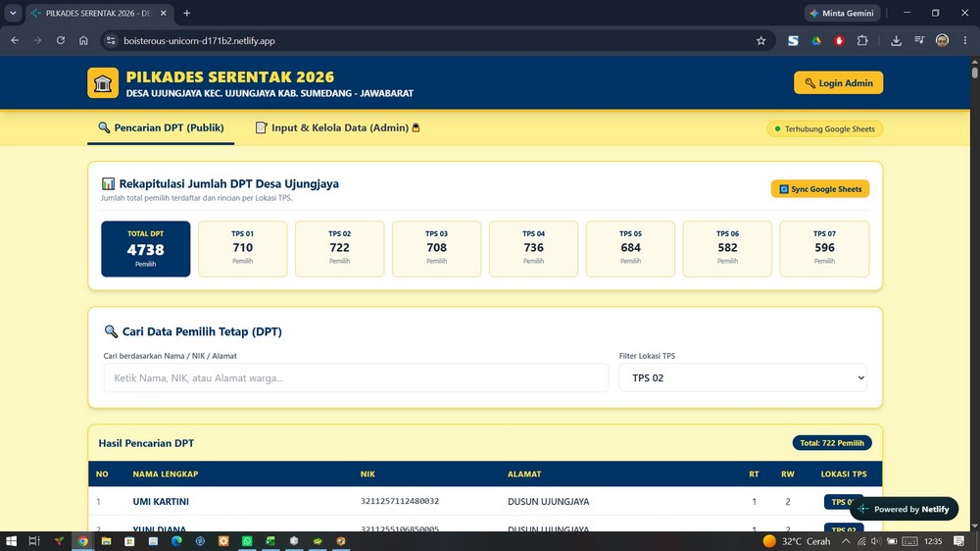980x551 pixels.
Task: Open File Explorer from the taskbar
Action: tap(106, 541)
